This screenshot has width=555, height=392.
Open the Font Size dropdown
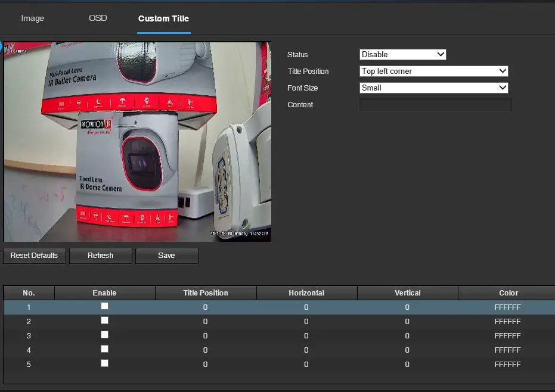point(434,88)
